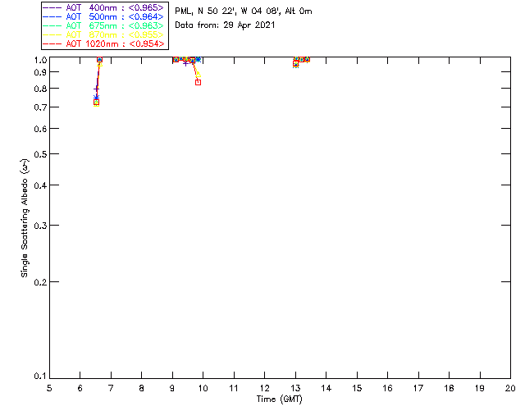Click the x-axis tick label 14
Screen dimensions: 525x420
click(x=326, y=388)
